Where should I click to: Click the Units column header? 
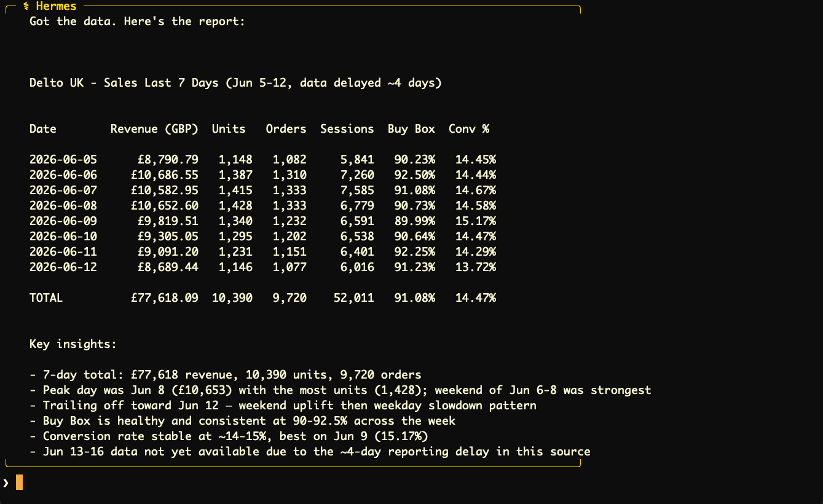pos(229,129)
